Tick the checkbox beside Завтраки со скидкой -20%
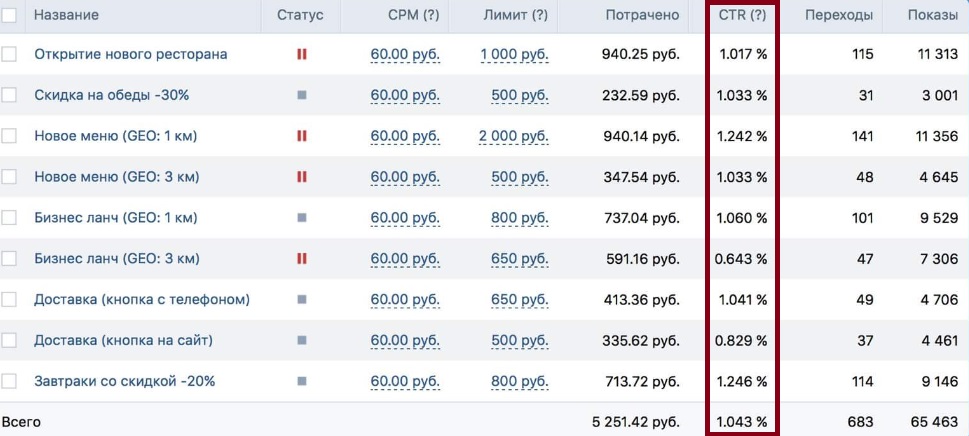 pos(9,381)
